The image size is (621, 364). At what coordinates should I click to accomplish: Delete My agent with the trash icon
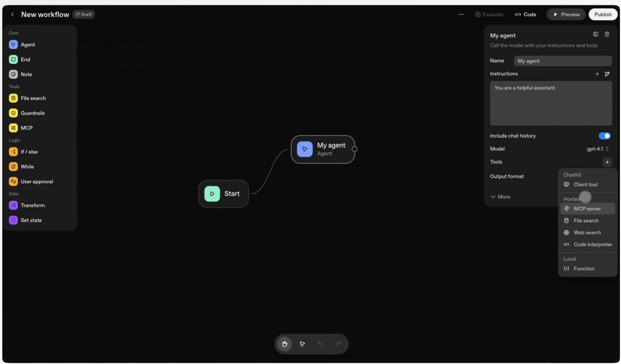607,34
